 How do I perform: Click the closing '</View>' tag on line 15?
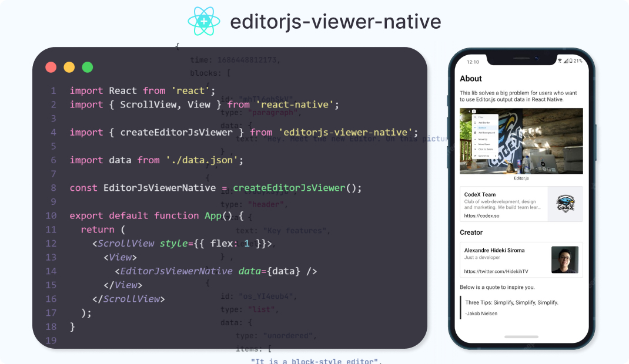click(x=123, y=285)
